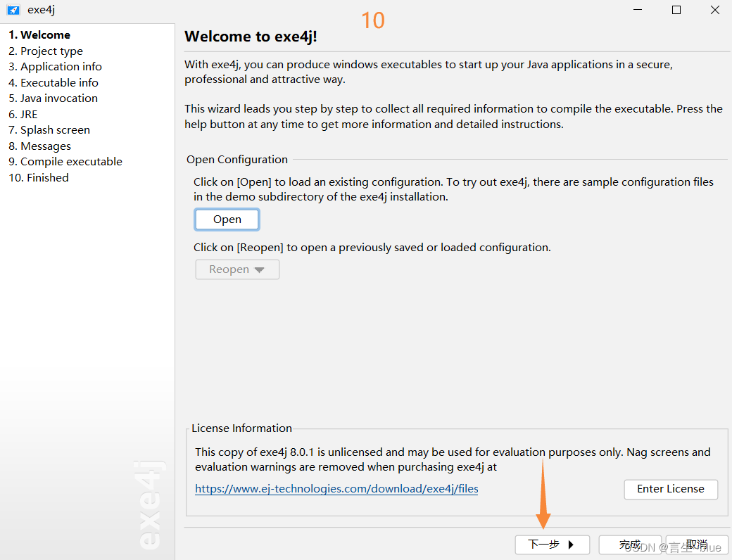732x560 pixels.
Task: Go to step 2. Project type
Action: pyautogui.click(x=46, y=51)
